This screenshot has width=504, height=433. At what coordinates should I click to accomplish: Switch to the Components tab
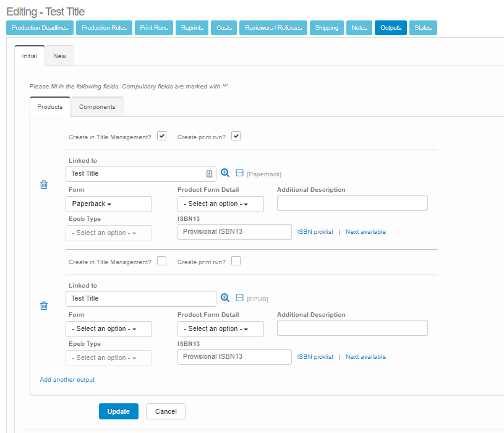(97, 107)
